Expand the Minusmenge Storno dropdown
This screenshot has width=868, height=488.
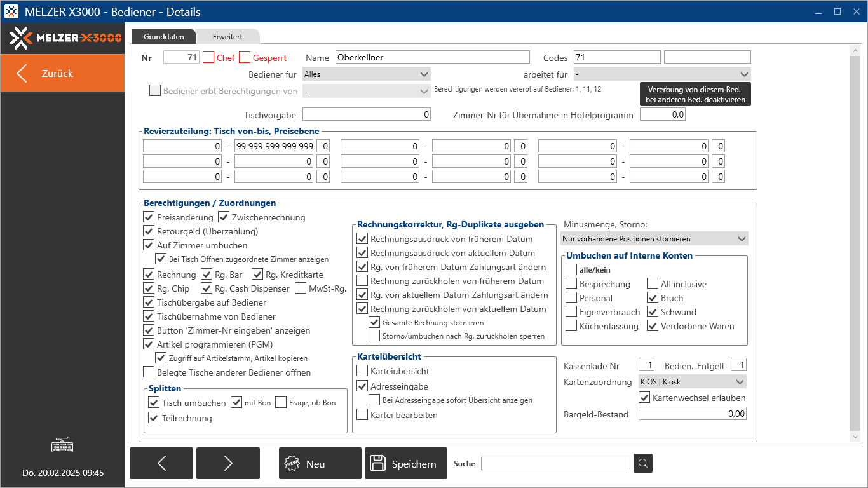point(654,239)
